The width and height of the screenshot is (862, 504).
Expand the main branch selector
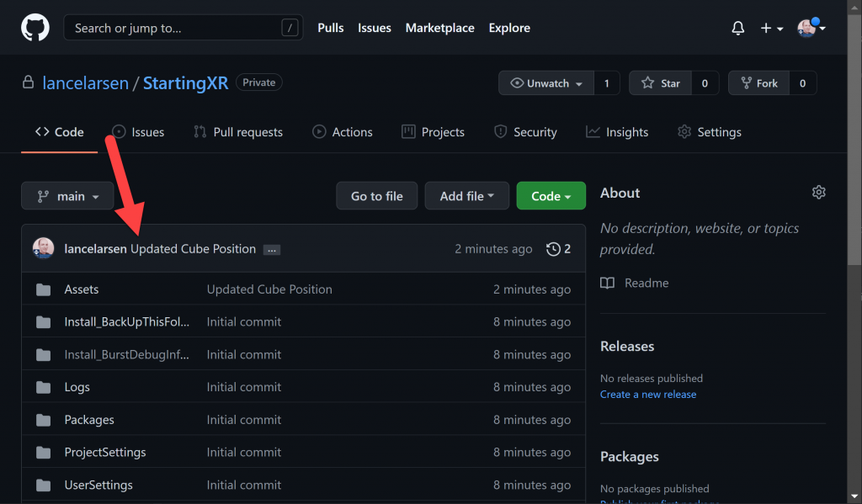(67, 196)
